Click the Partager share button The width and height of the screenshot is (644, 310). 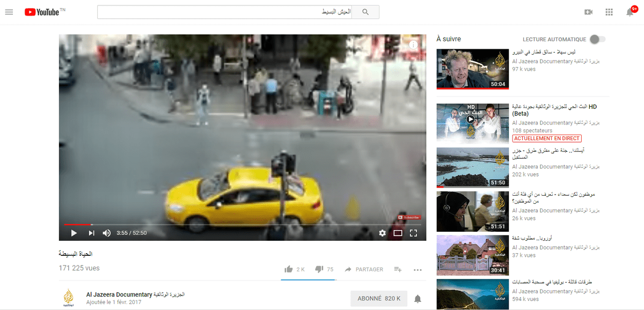pos(364,269)
